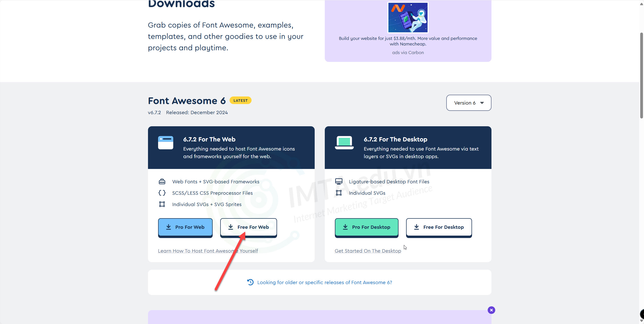The height and width of the screenshot is (324, 644).
Task: Click the history clock icon beside older releases
Action: pos(250,282)
